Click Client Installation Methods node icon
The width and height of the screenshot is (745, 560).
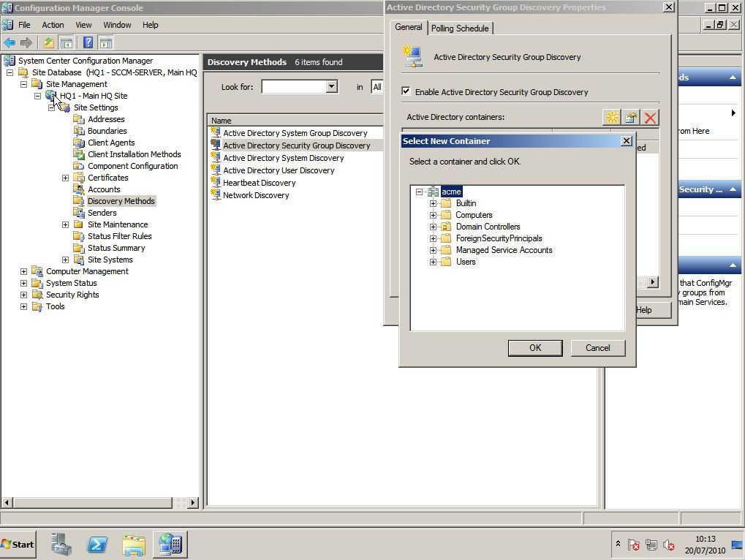tap(79, 154)
